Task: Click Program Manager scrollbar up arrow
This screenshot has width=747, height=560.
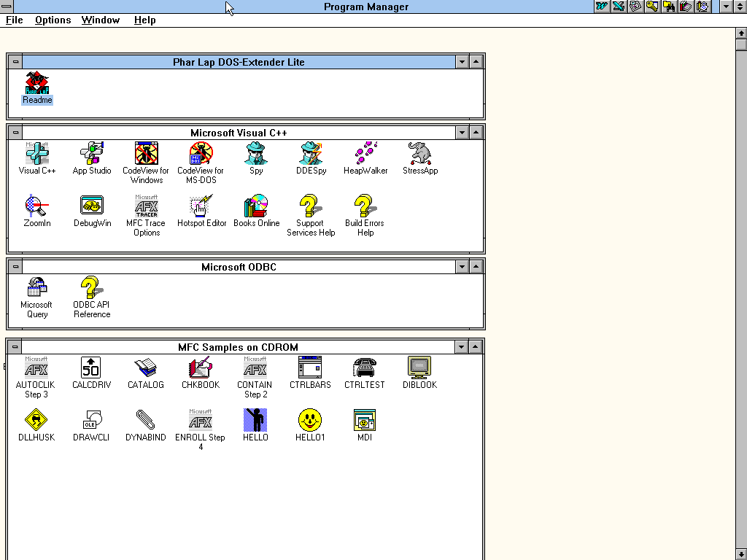Action: (x=741, y=33)
